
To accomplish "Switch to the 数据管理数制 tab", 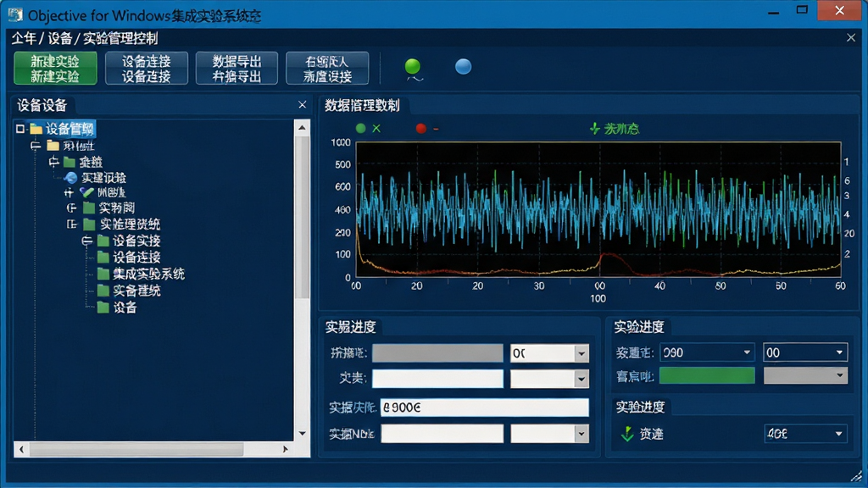I will 362,105.
